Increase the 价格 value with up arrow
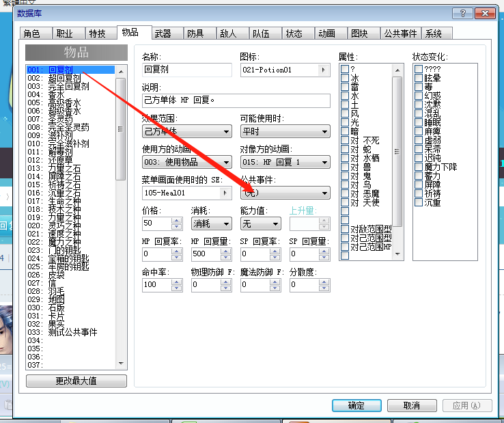Image resolution: width=504 pixels, height=423 pixels. [x=176, y=221]
